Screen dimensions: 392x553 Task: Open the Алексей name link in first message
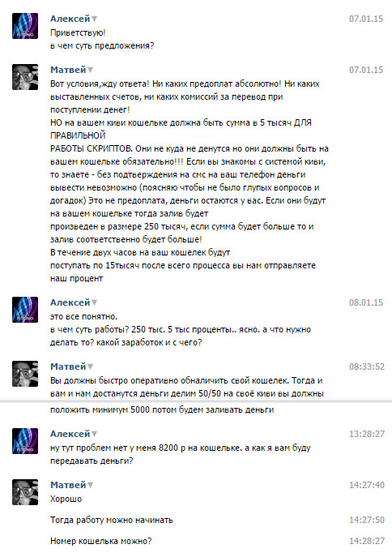pyautogui.click(x=70, y=19)
